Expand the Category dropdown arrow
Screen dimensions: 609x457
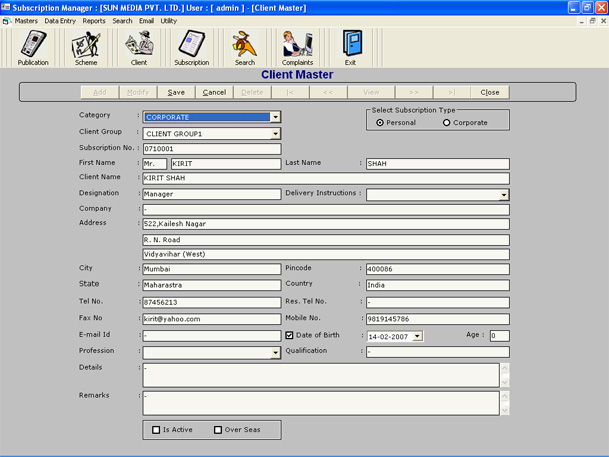tap(275, 117)
